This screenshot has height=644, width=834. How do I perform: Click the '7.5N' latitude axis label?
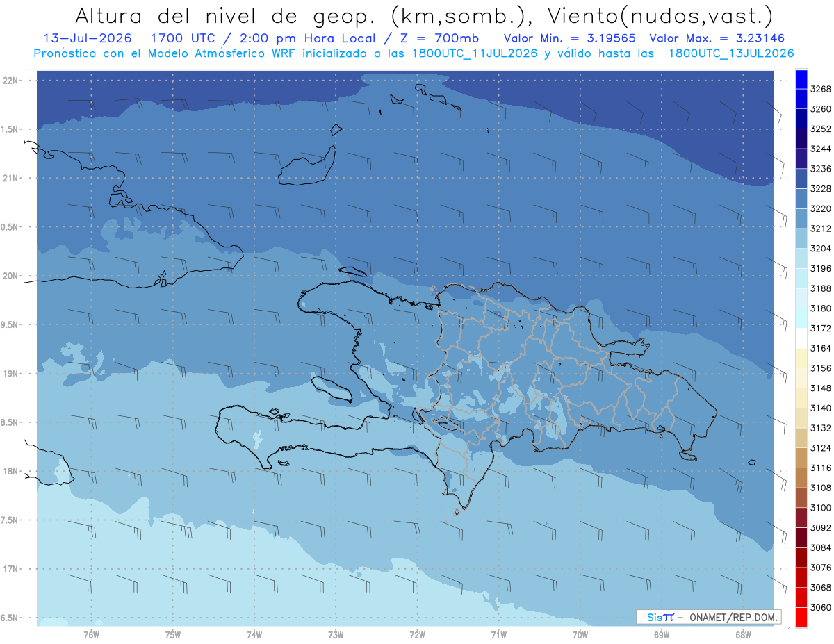pyautogui.click(x=10, y=520)
